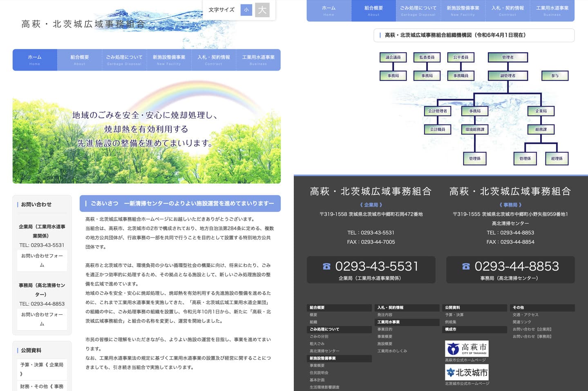This screenshot has height=391, width=588.
Task: Open ごみ処理について in the nav bar above the rainbow banner
Action: 124,60
